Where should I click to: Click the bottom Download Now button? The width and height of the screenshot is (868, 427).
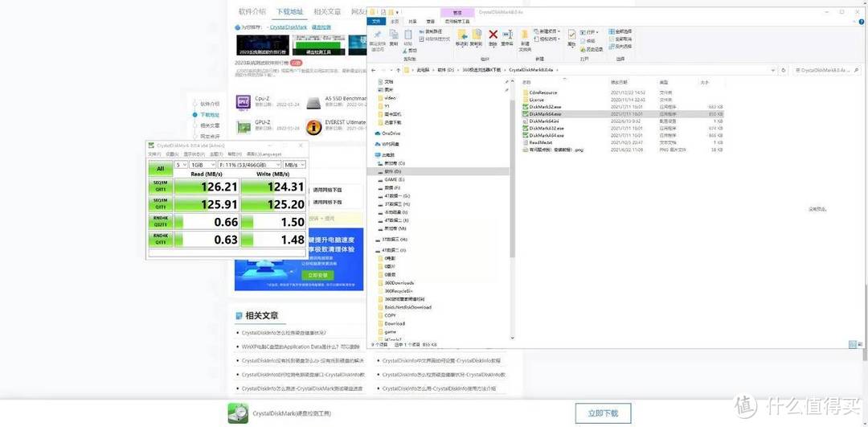tap(603, 413)
